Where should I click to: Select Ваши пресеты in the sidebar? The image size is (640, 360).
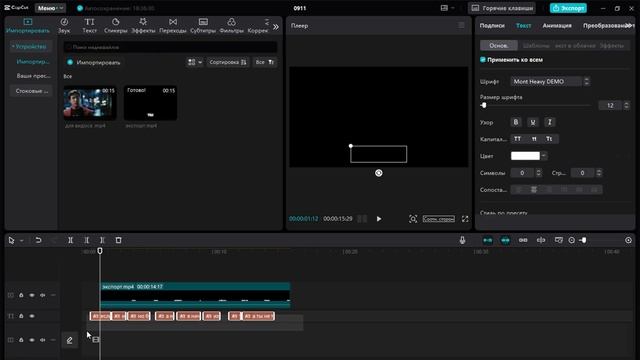coord(33,76)
